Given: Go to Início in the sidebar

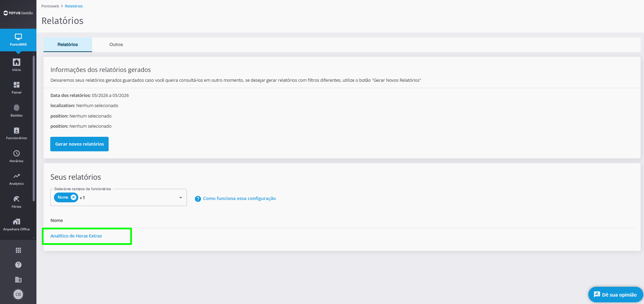Looking at the screenshot, I should 17,65.
